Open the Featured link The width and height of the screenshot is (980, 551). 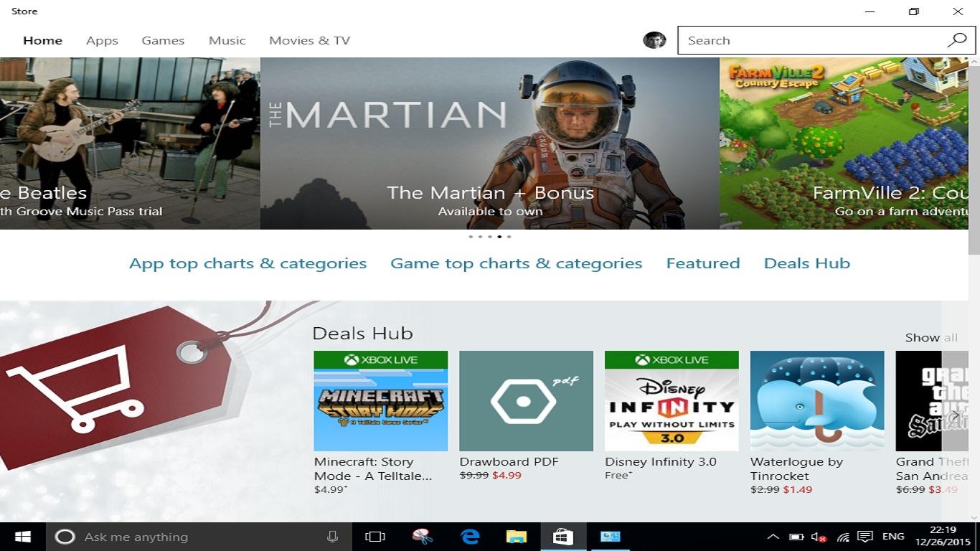[703, 263]
